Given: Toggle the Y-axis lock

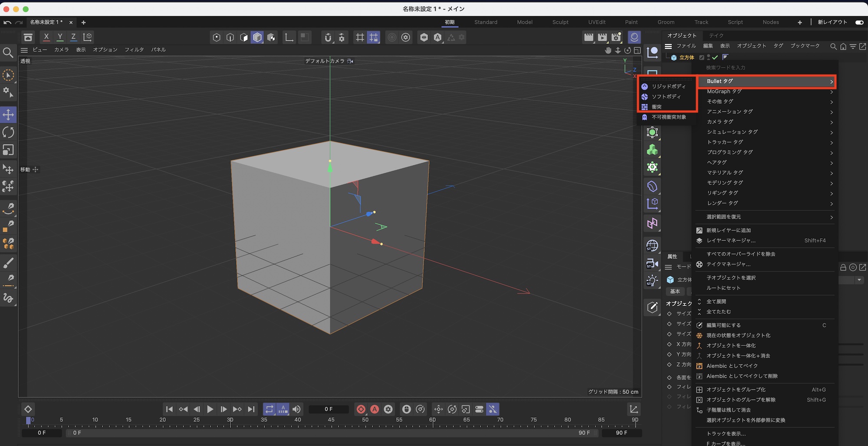Looking at the screenshot, I should [x=60, y=37].
